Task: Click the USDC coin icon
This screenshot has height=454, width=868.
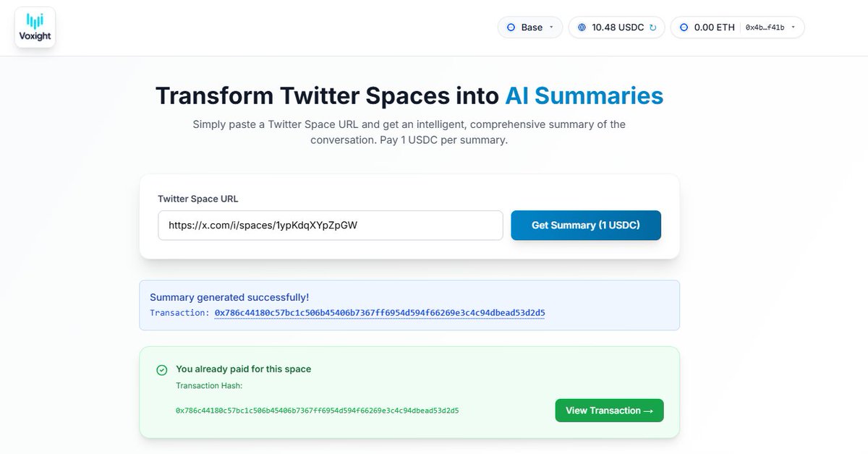Action: (x=582, y=27)
